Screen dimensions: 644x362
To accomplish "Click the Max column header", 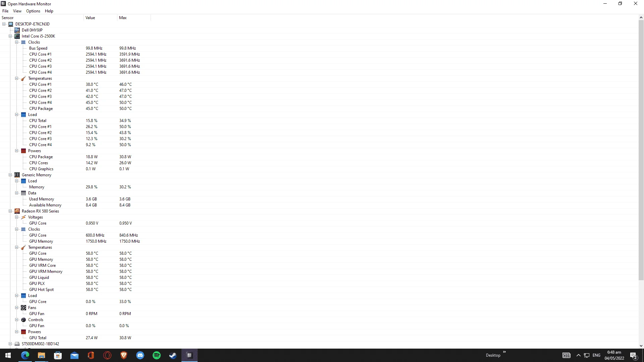I will tap(134, 18).
